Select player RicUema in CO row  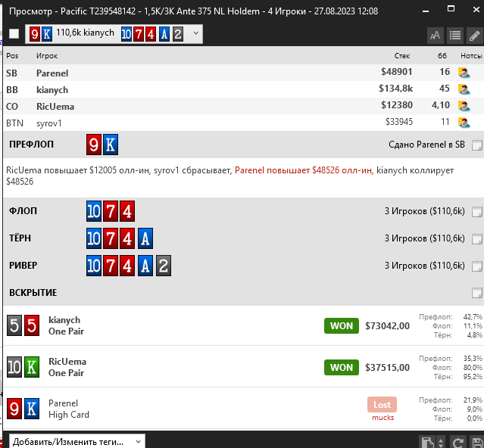click(55, 107)
